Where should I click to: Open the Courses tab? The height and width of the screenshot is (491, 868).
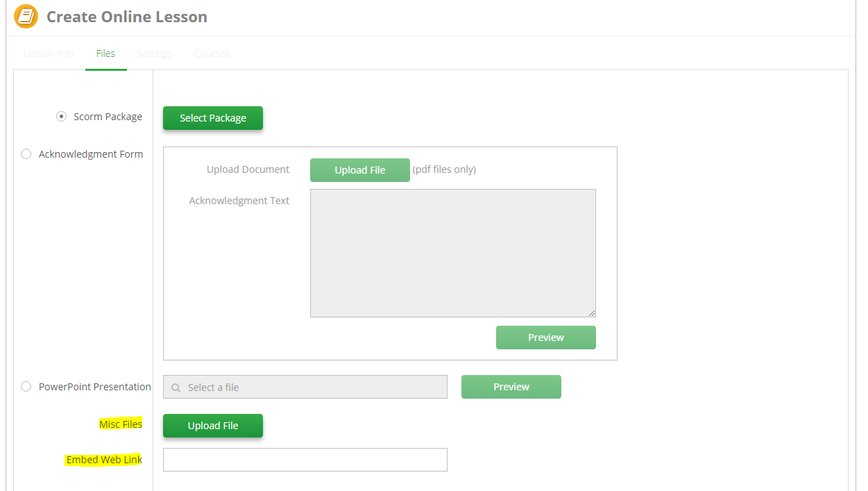point(211,53)
